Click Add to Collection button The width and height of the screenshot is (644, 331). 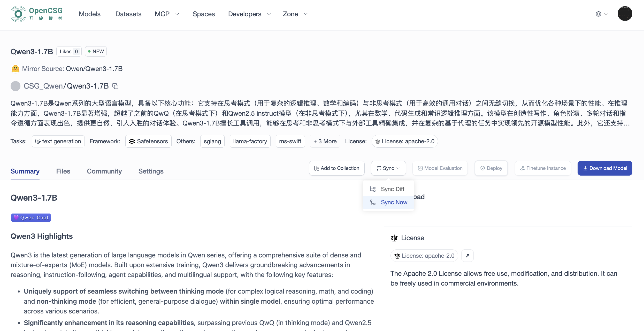pyautogui.click(x=337, y=168)
